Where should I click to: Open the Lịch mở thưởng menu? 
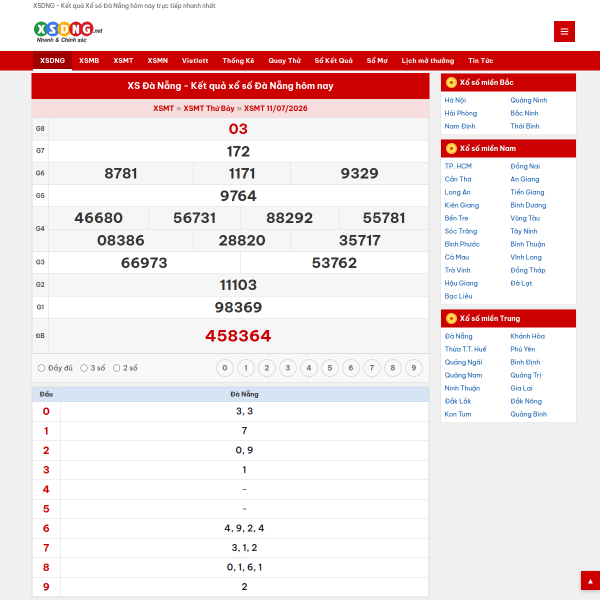pyautogui.click(x=427, y=60)
